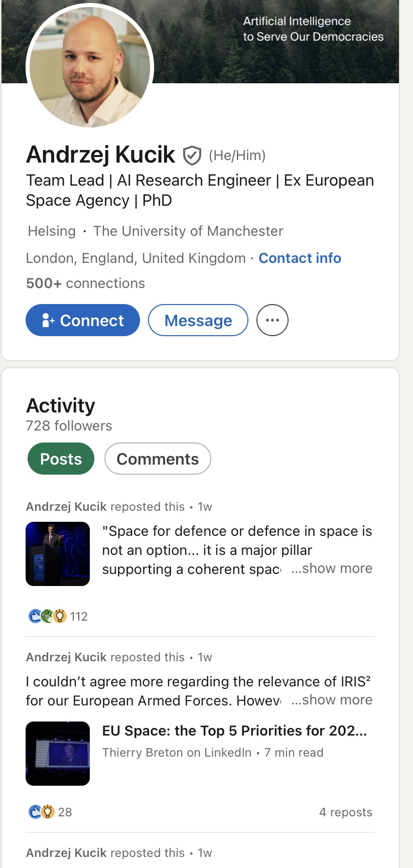
Task: Select the Posts tab
Action: click(61, 459)
